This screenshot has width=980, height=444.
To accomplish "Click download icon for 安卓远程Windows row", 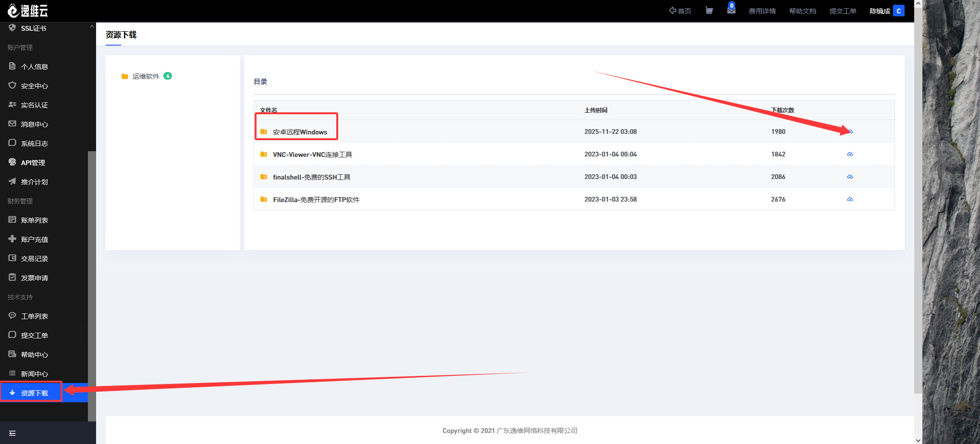I will click(x=850, y=132).
